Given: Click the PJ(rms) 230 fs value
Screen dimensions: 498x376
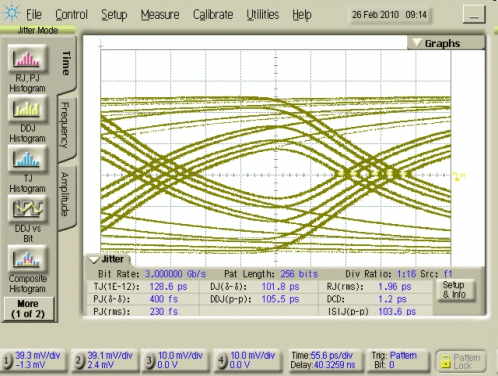Looking at the screenshot, I should (163, 312).
